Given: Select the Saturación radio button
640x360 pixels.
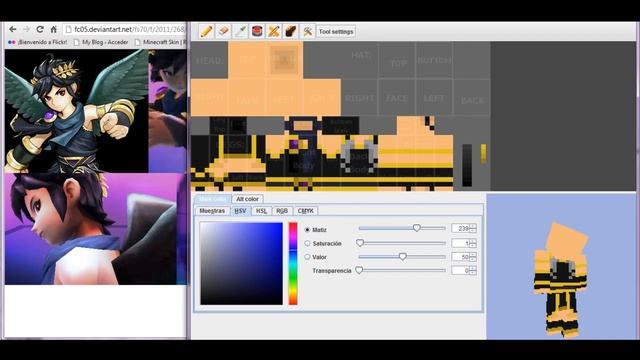Looking at the screenshot, I should pos(307,243).
